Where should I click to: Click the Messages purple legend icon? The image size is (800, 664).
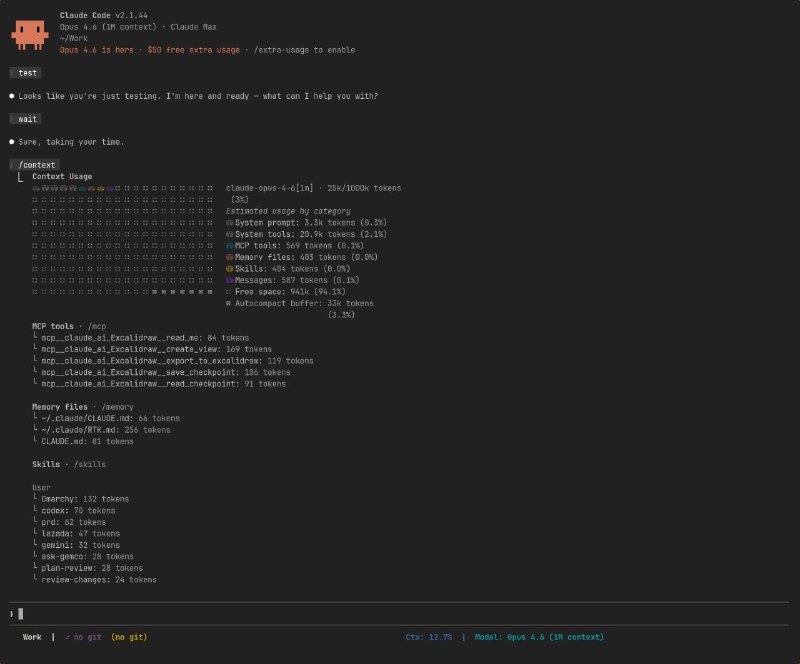[x=230, y=280]
